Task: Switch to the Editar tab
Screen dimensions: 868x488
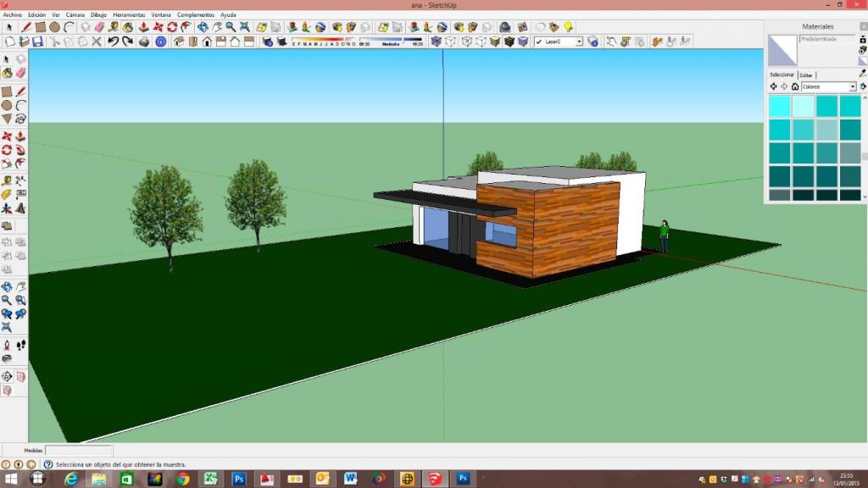Action: [805, 75]
